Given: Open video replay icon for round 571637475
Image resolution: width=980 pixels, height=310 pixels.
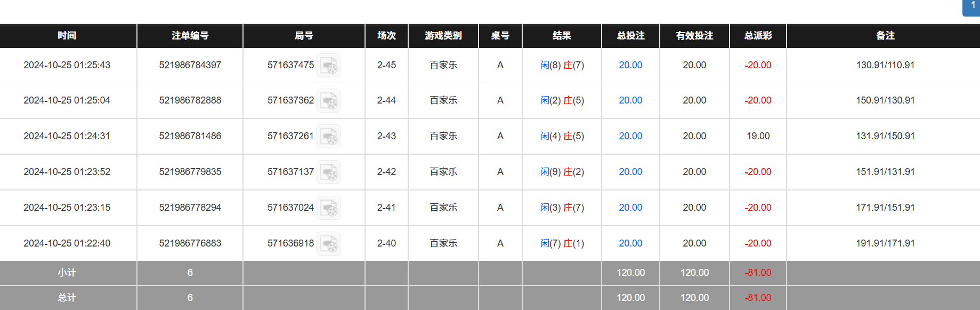Looking at the screenshot, I should point(329,66).
